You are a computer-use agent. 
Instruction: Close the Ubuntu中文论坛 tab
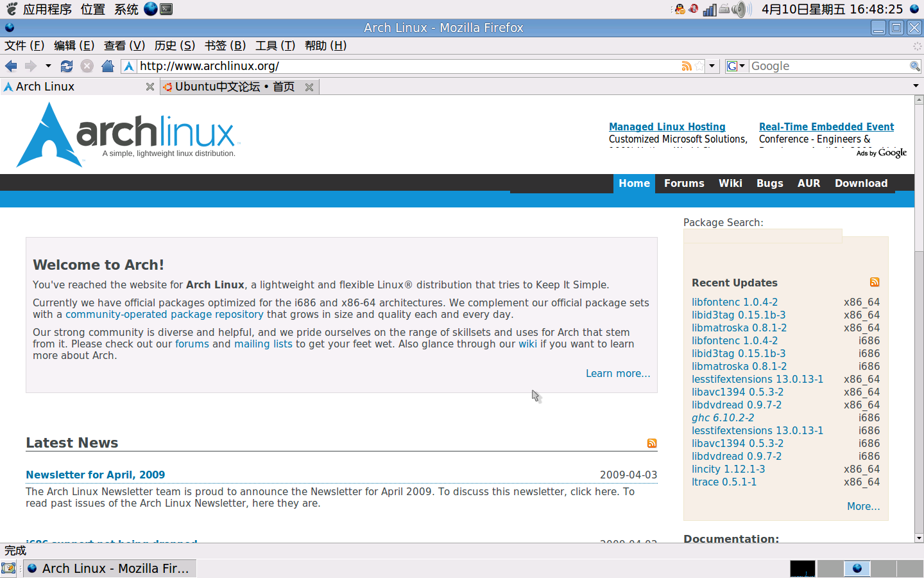point(309,87)
